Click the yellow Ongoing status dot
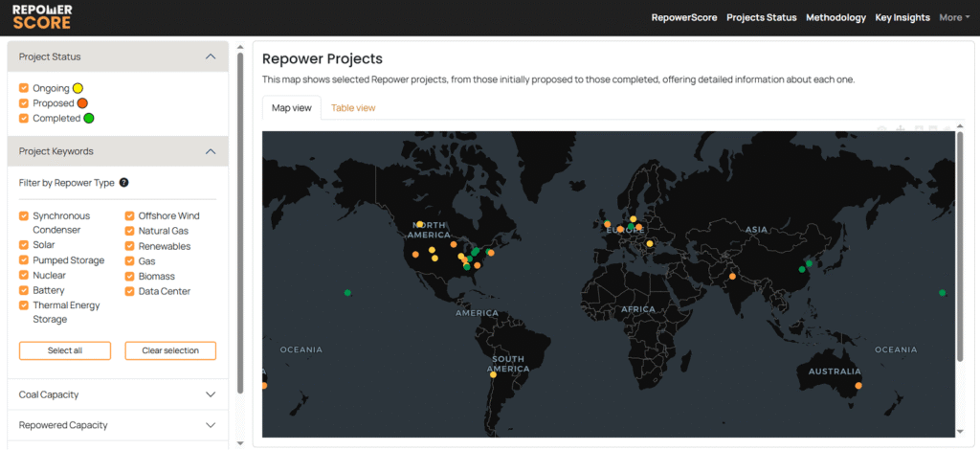This screenshot has width=980, height=450. (78, 88)
